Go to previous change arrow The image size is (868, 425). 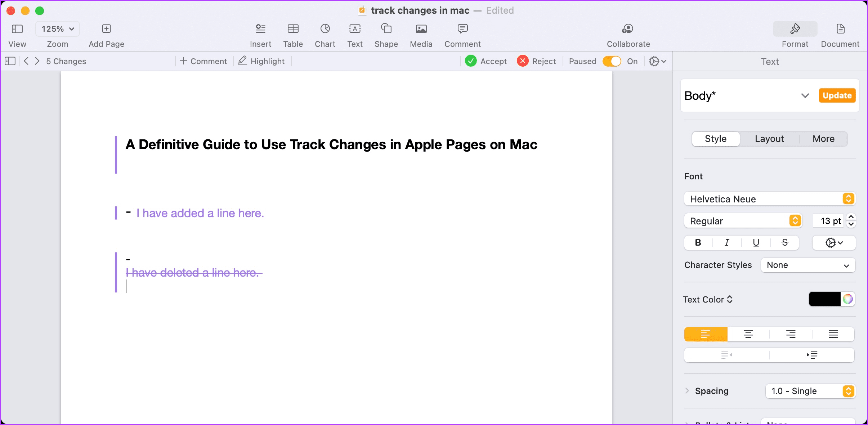[26, 61]
